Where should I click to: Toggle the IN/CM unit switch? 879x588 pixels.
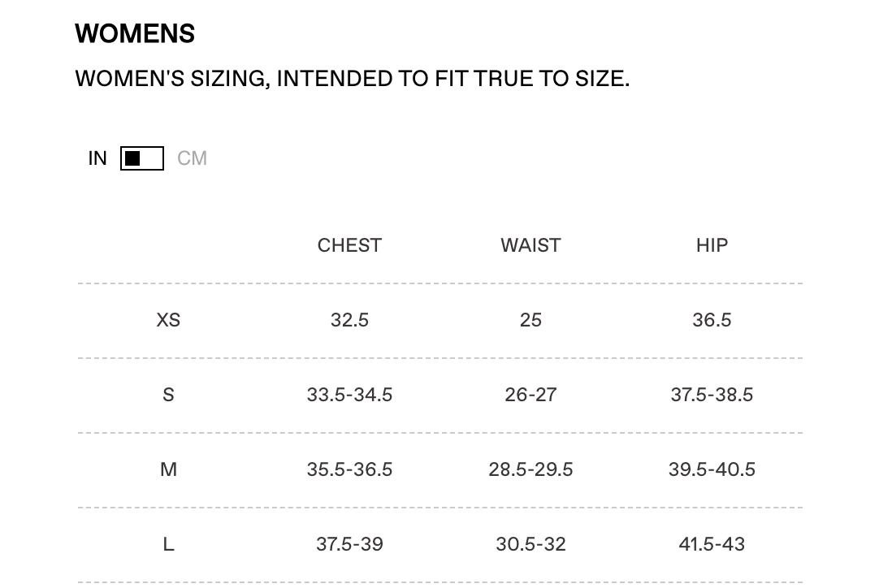(142, 158)
